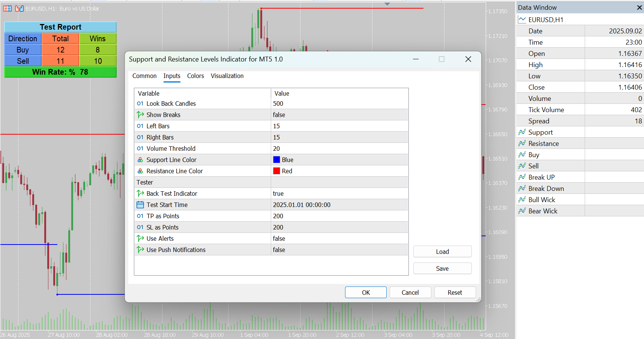Click the Sell buffer icon in Data Window
The height and width of the screenshot is (339, 644).
522,166
